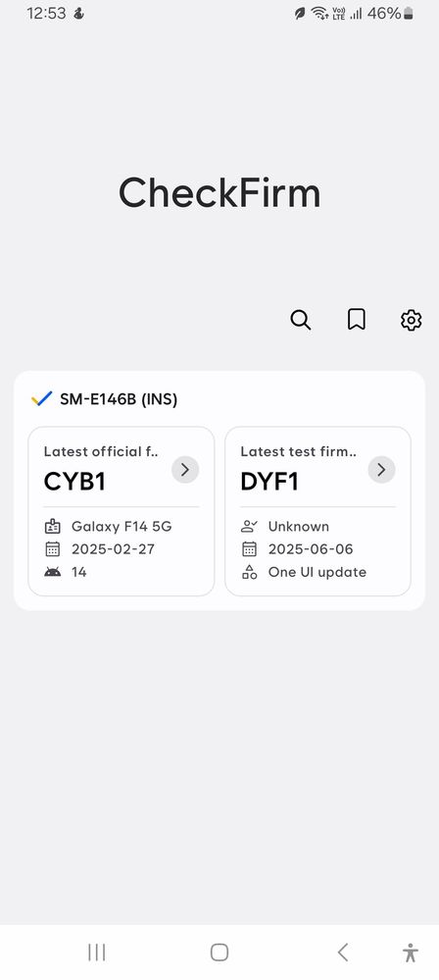Viewport: 439px width, 980px height.
Task: Select the SM-E146B (INS) device title
Action: (119, 399)
